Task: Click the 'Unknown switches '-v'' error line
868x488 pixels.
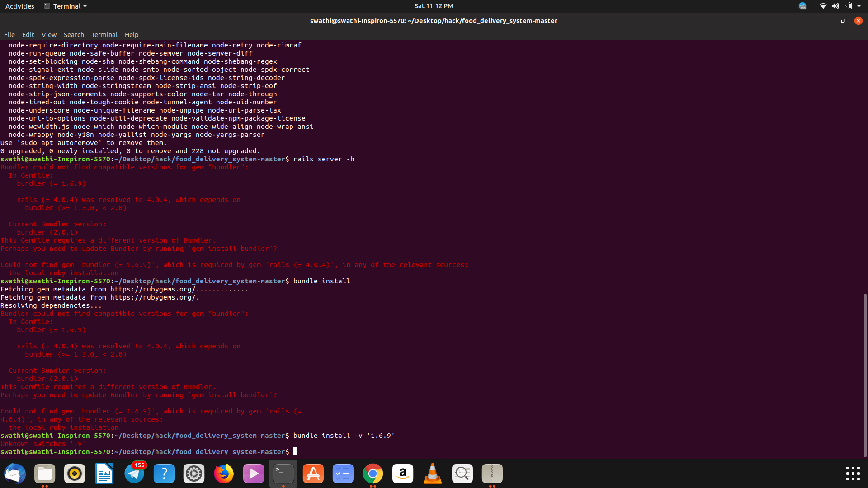Action: click(x=43, y=444)
